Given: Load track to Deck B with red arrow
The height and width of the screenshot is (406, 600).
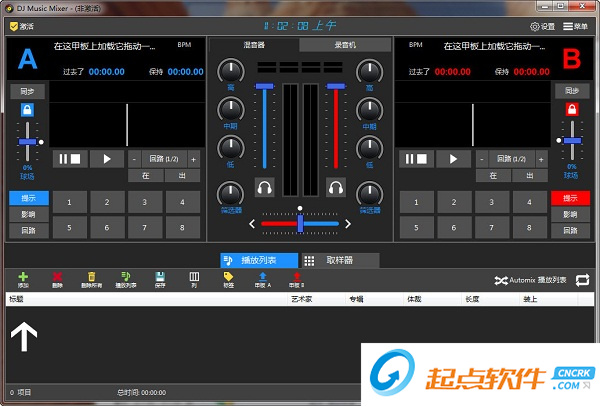Looking at the screenshot, I should (297, 280).
